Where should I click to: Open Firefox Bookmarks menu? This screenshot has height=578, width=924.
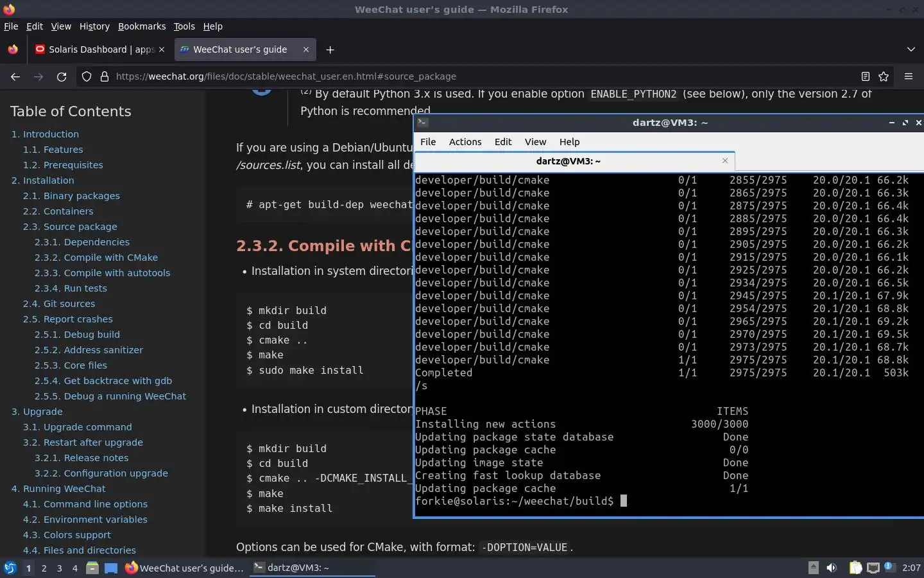pos(142,26)
